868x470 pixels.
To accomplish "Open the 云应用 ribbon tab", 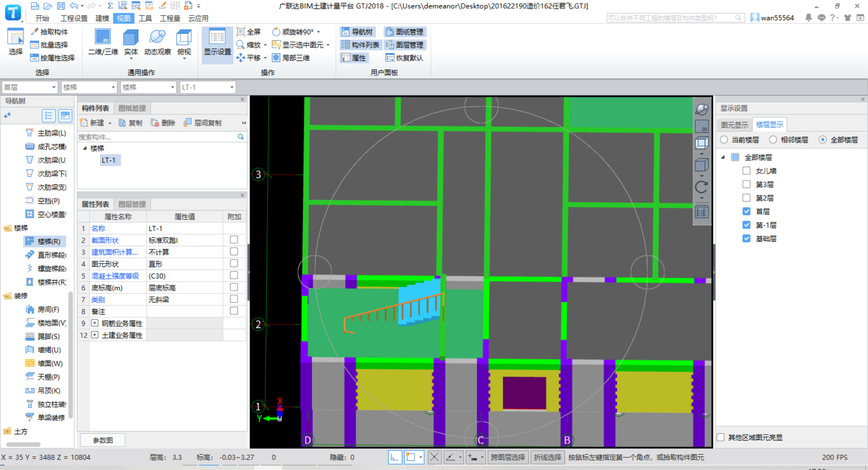I will pyautogui.click(x=198, y=18).
